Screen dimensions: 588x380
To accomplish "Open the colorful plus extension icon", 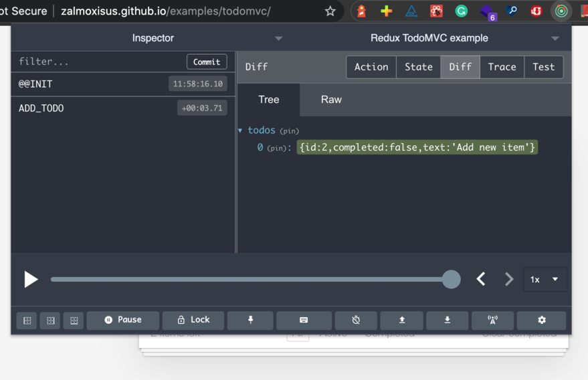I will pos(386,11).
